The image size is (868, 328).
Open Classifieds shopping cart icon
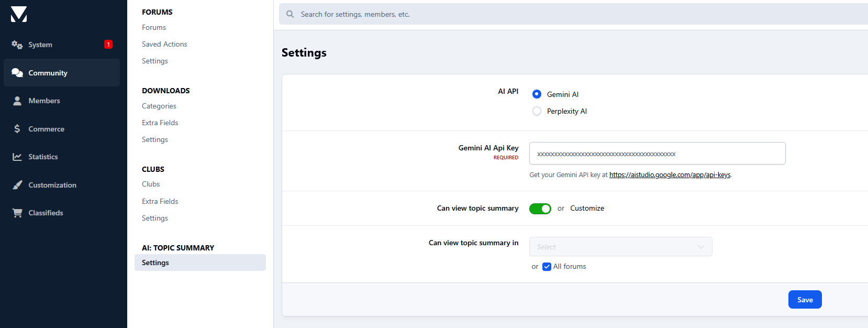tap(17, 213)
